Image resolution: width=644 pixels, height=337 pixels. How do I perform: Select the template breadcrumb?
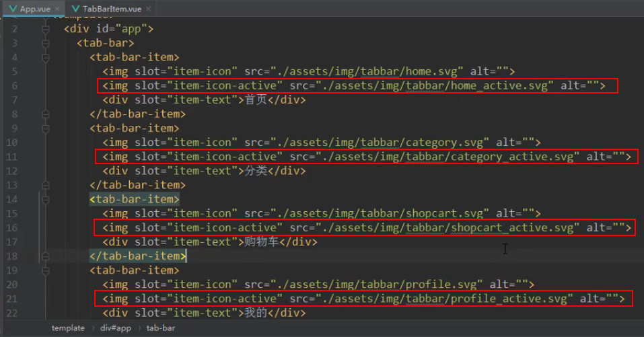(68, 328)
